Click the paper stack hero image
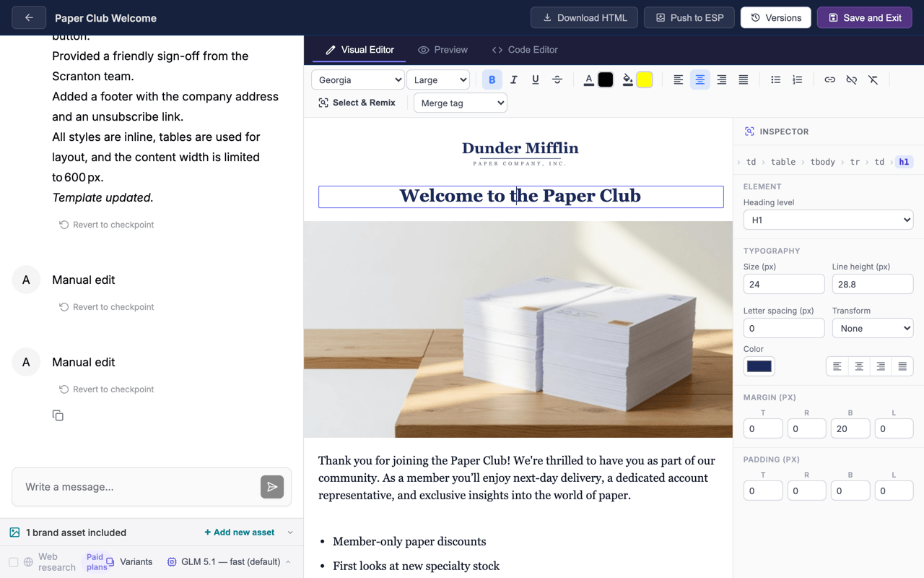Image resolution: width=924 pixels, height=578 pixels. tap(518, 329)
